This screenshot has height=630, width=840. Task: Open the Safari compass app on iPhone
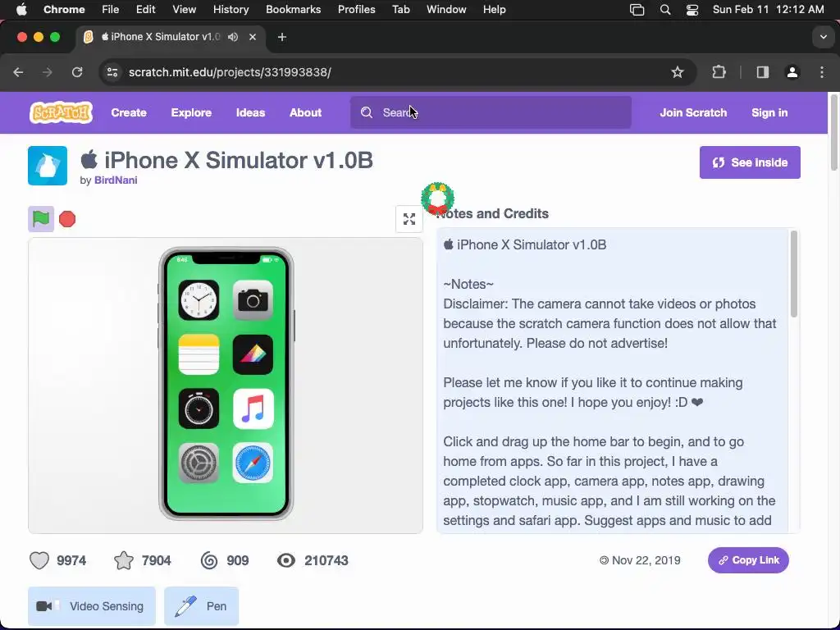pyautogui.click(x=253, y=463)
